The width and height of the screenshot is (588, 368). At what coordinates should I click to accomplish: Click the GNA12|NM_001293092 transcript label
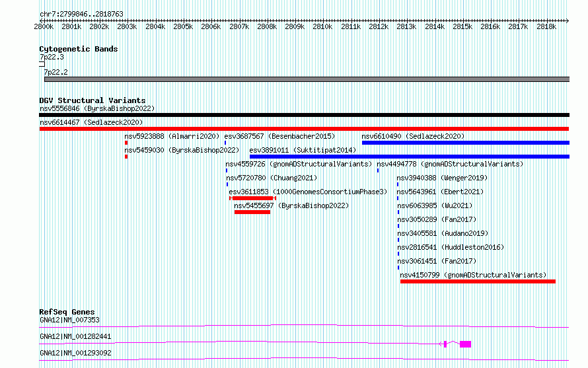point(75,353)
